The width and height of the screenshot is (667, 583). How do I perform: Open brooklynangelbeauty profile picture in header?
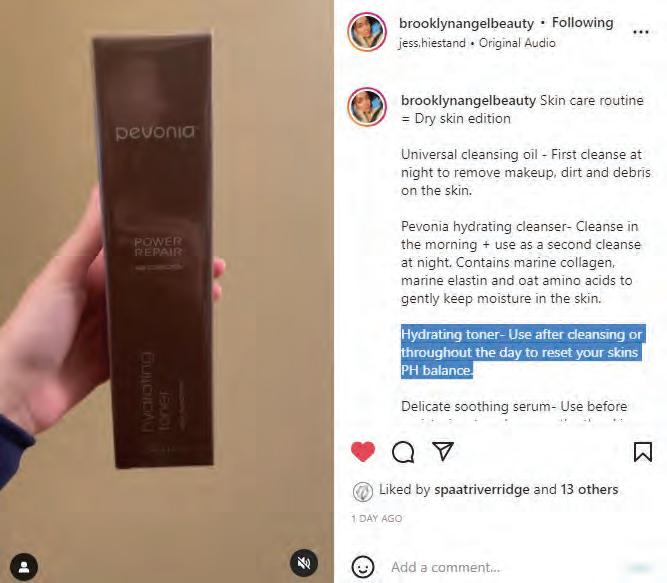coord(367,32)
